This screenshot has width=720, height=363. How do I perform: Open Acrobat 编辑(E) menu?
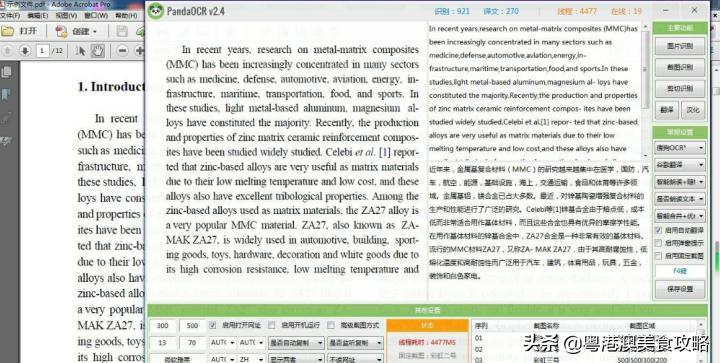click(x=38, y=16)
